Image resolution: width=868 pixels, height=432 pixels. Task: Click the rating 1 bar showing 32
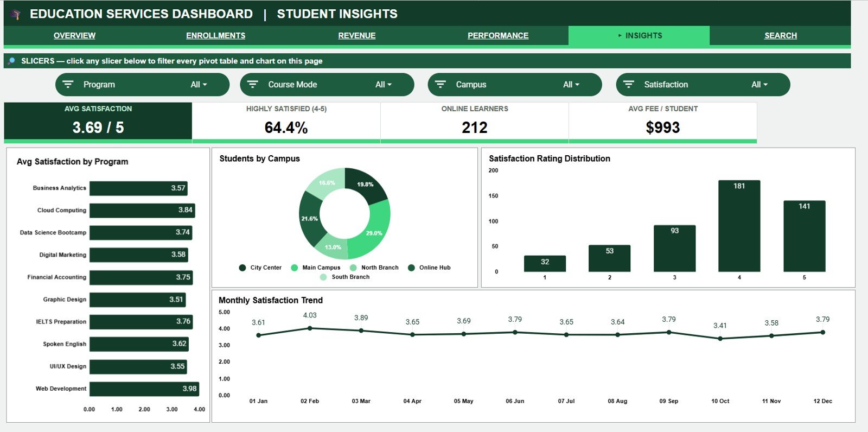tap(545, 264)
